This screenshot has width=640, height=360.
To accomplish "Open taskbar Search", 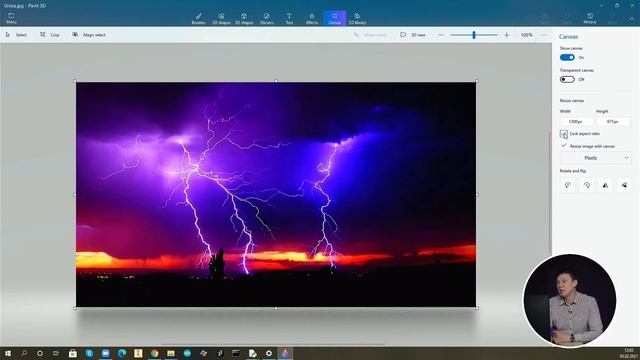I will (24, 353).
